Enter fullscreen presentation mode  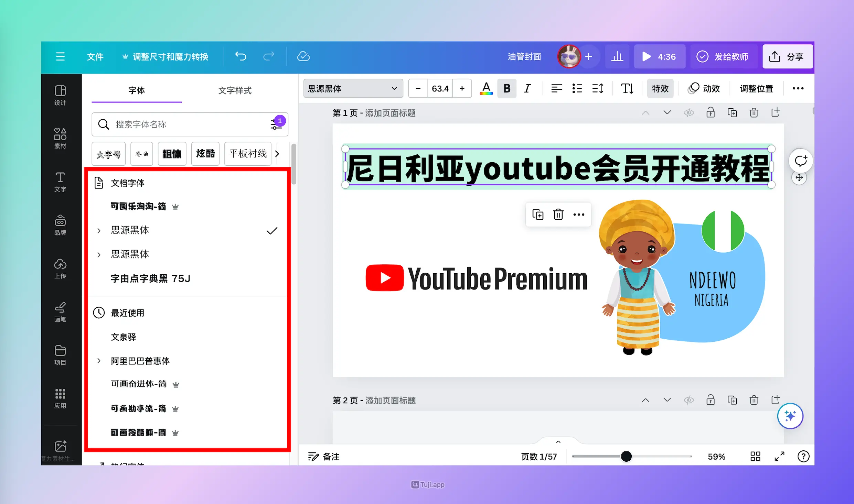(x=779, y=457)
